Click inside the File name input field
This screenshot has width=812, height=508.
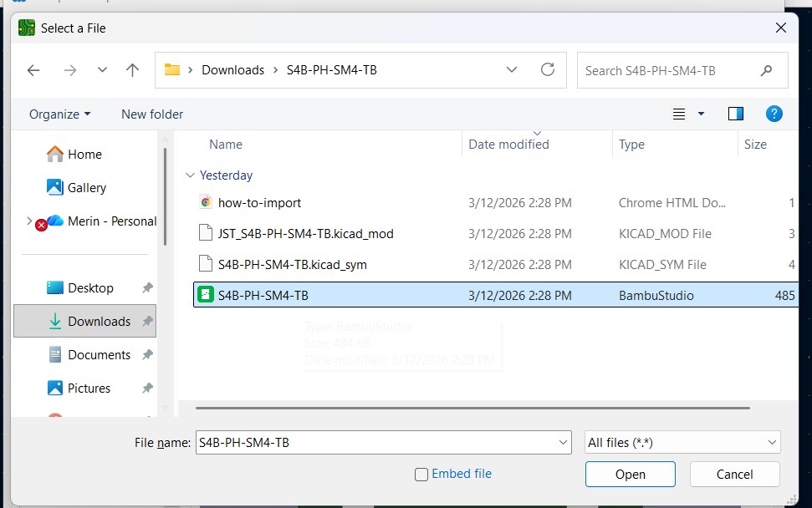click(376, 443)
